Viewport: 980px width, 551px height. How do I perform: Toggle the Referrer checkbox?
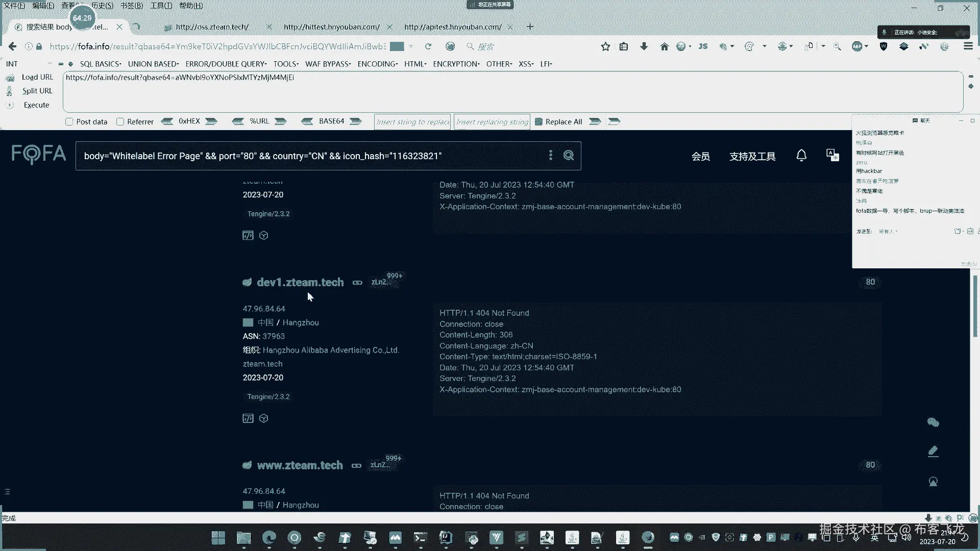click(x=120, y=122)
